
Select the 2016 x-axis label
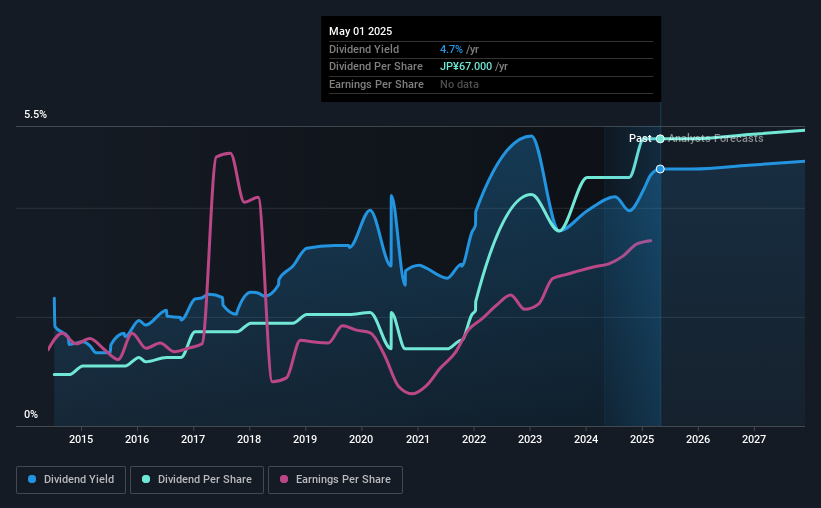tap(137, 439)
